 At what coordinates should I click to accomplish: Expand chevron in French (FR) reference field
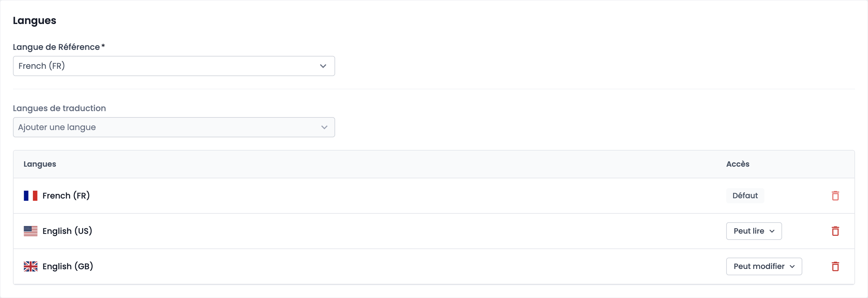pos(323,66)
